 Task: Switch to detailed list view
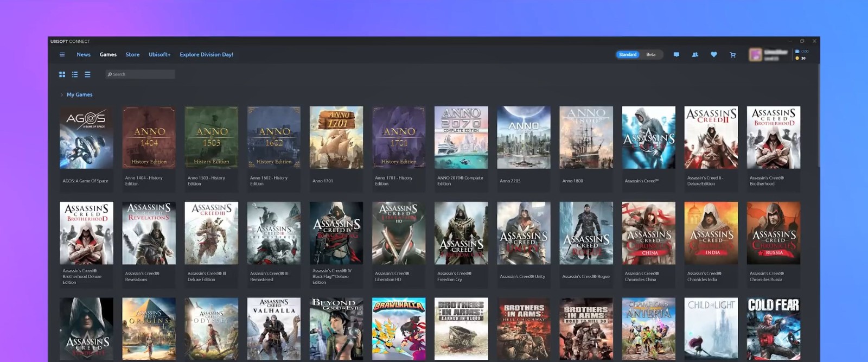click(x=75, y=74)
